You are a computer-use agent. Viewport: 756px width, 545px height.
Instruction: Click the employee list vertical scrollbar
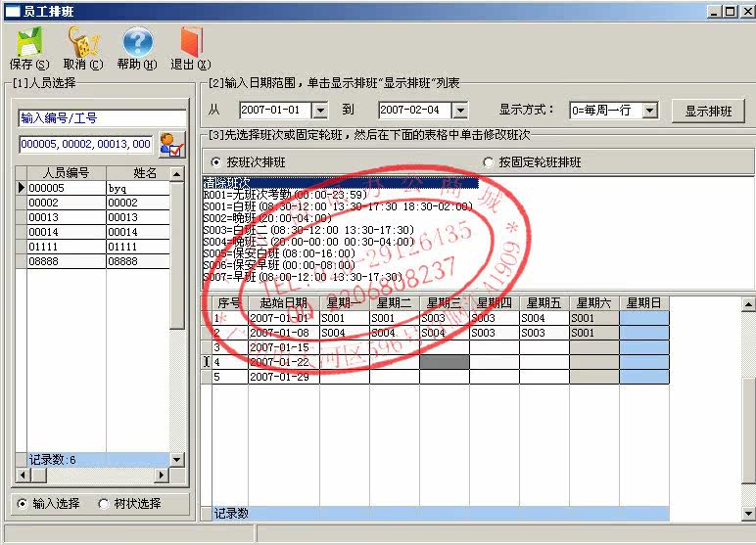coord(177,294)
